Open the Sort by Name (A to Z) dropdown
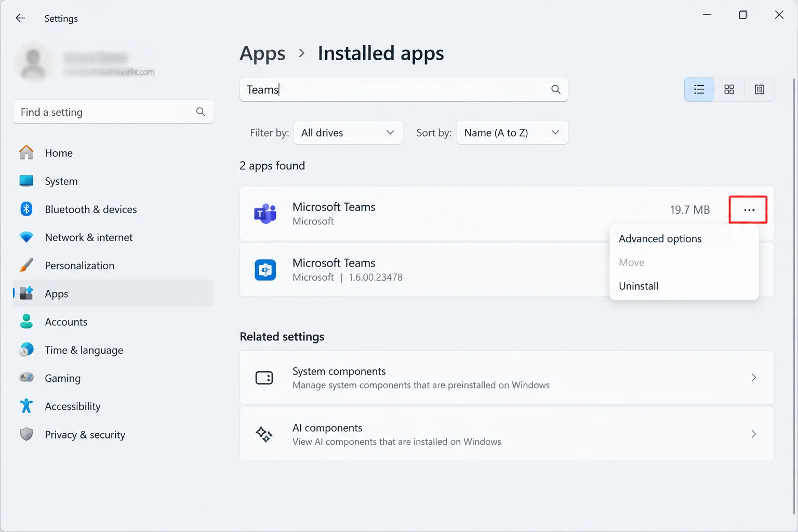 point(512,132)
